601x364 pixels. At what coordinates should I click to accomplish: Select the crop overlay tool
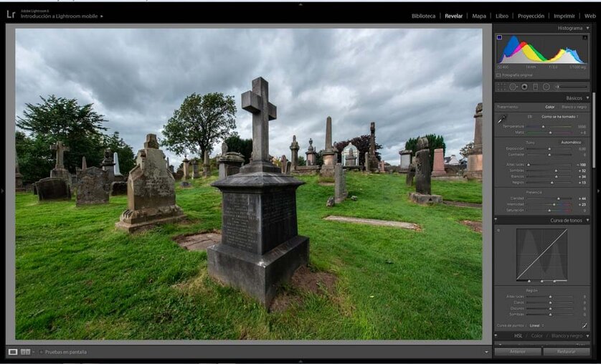501,87
